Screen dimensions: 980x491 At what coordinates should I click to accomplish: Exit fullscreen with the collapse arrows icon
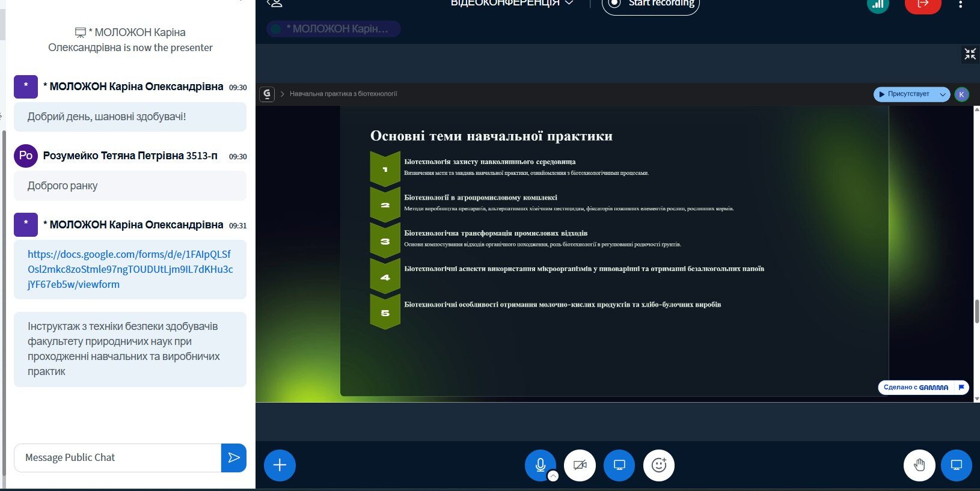coord(970,55)
